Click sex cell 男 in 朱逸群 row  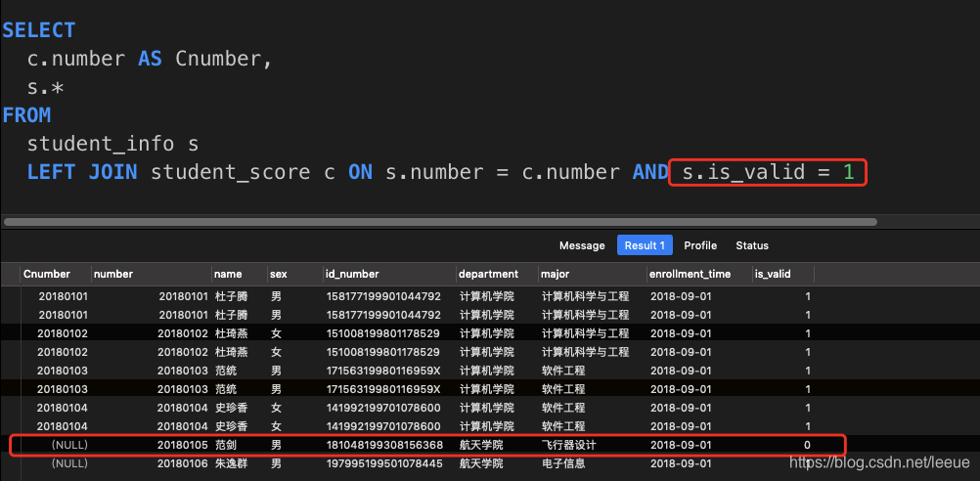tap(276, 464)
